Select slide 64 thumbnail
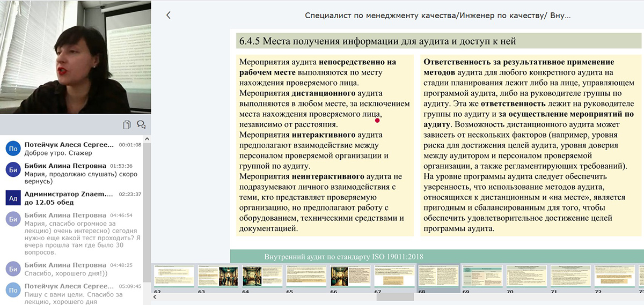This screenshot has height=305, width=644. 262,277
